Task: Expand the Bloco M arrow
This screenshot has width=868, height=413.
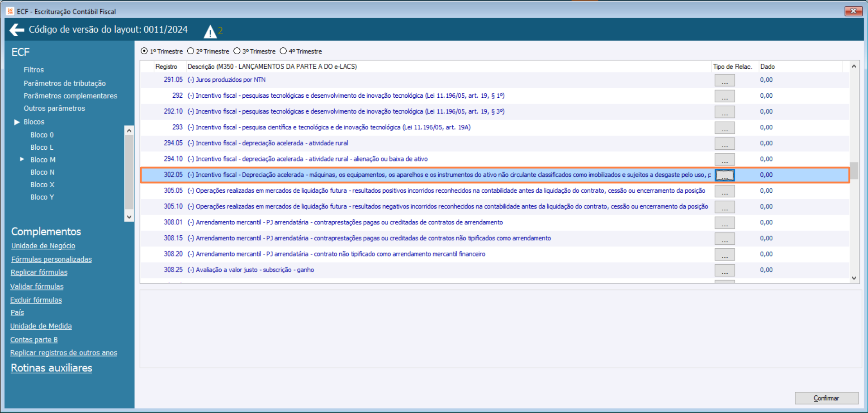Action: [22, 159]
